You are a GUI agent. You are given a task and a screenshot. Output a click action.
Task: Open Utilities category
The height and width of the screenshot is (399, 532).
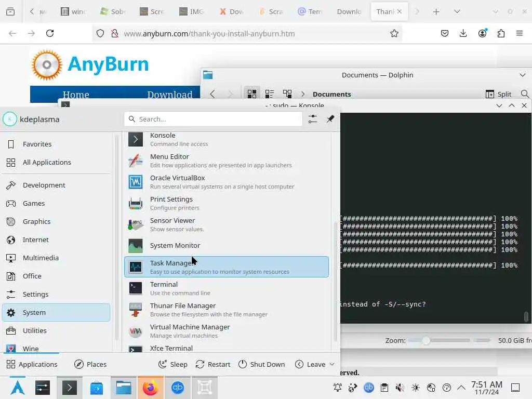coord(56,331)
